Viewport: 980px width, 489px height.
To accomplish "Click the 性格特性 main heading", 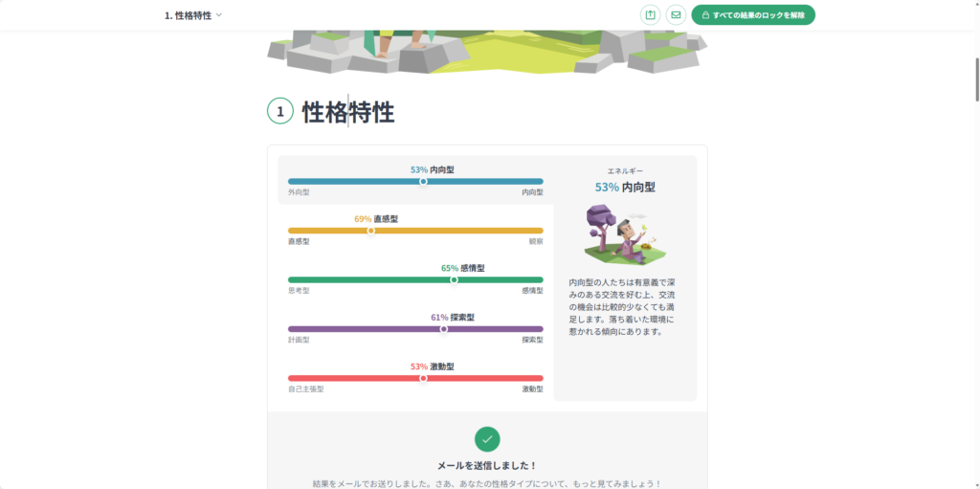I will [x=348, y=112].
